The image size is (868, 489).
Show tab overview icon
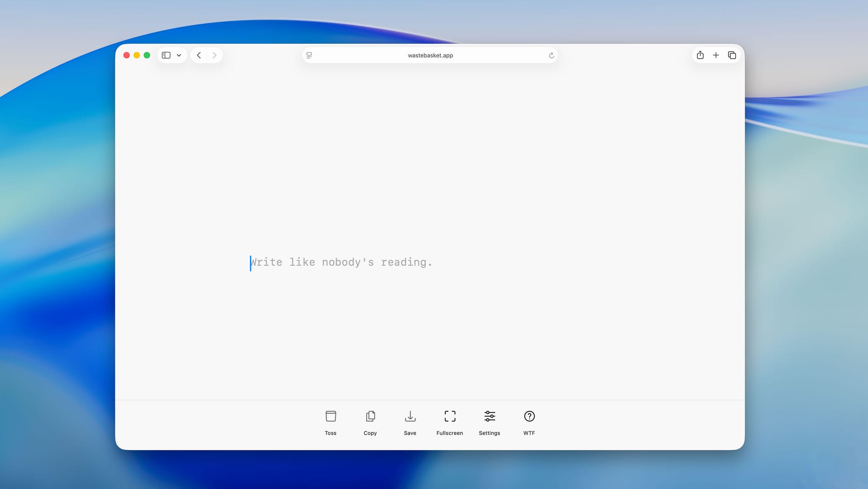[732, 55]
